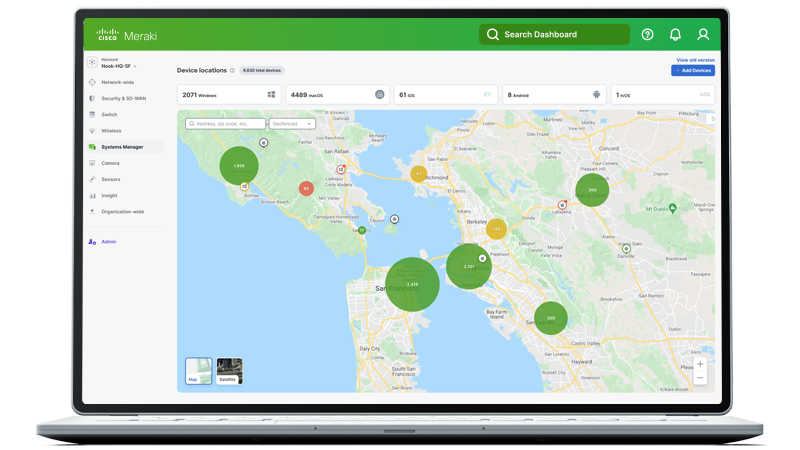Click the green device pin near Danville
Viewport: 800px width, 450px height.
point(626,249)
